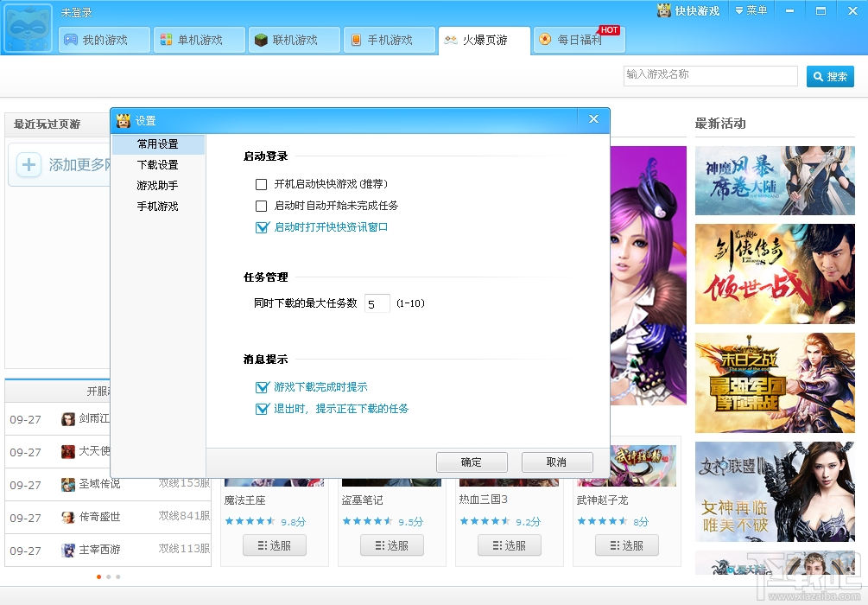The width and height of the screenshot is (868, 605).
Task: Select the 单机游戏 games icon
Action: 168,40
